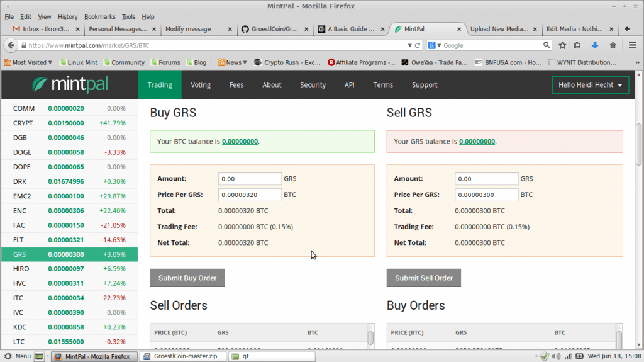Screen dimensions: 644x362
Task: Click the Sell Price Per GRS field
Action: [x=486, y=195]
